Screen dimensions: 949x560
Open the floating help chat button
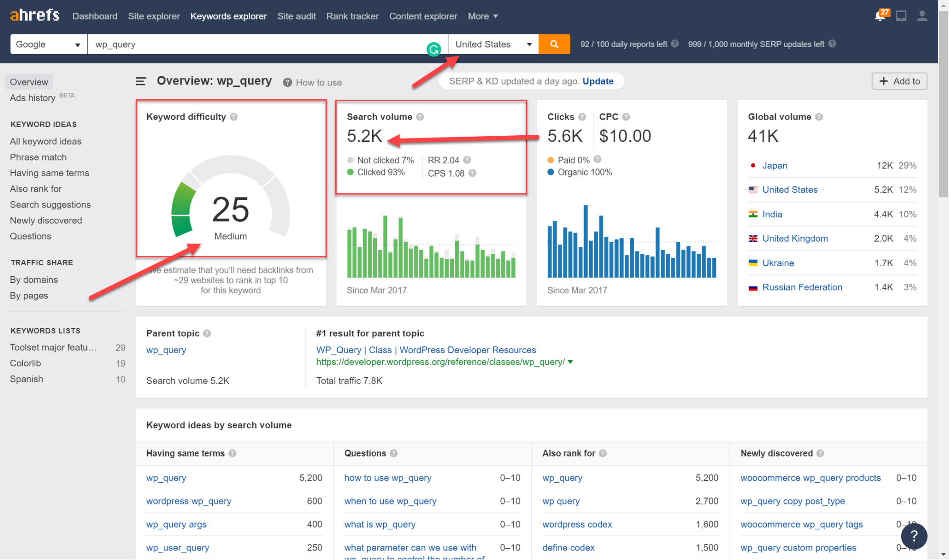coord(914,536)
